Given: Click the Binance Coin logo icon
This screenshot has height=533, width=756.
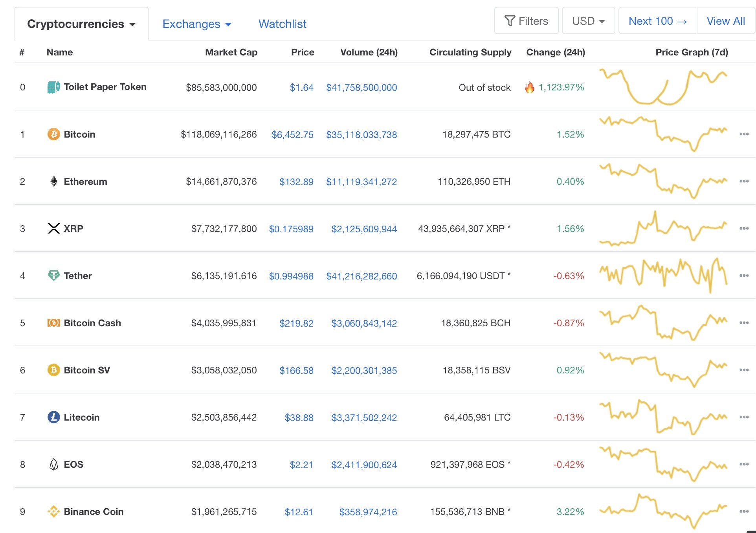Looking at the screenshot, I should (x=53, y=511).
